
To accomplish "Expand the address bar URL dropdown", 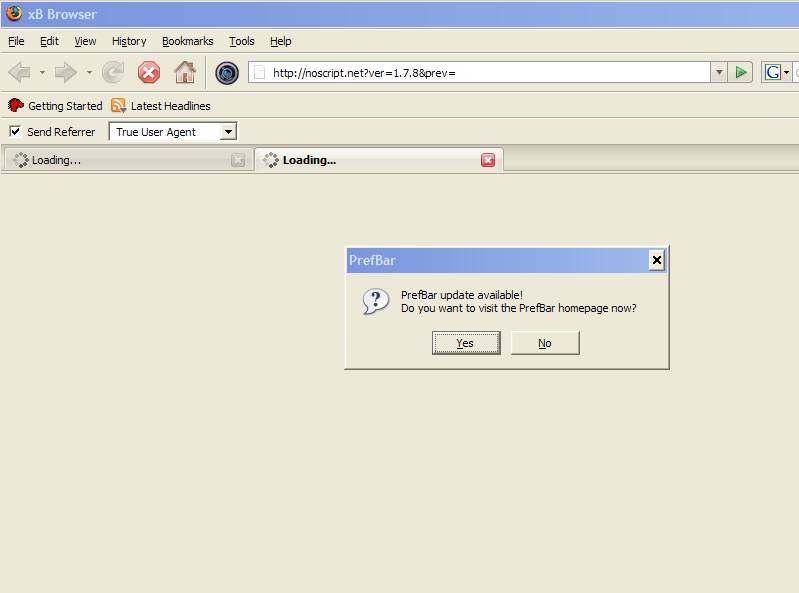I will (x=718, y=73).
